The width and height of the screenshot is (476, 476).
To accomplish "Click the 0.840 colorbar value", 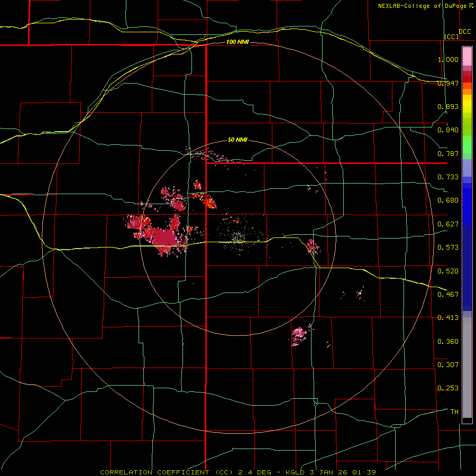I will click(448, 130).
